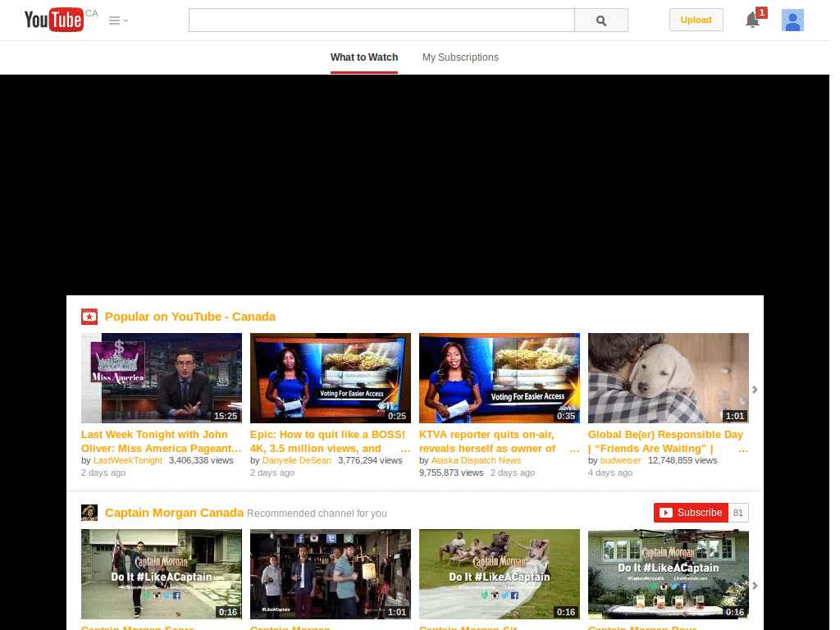Visit the Danyelle DeSean channel link

pyautogui.click(x=297, y=461)
